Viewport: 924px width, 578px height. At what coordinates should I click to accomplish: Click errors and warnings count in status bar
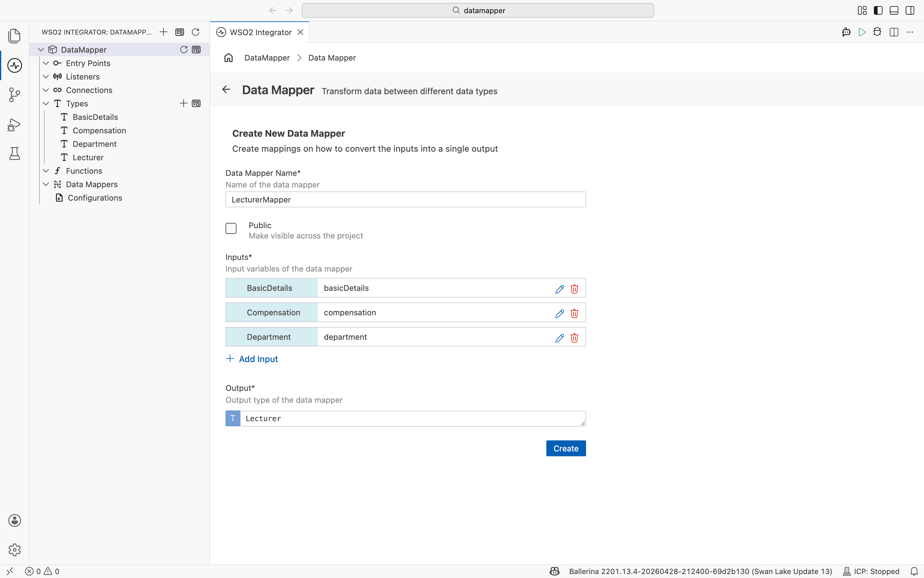click(x=42, y=571)
